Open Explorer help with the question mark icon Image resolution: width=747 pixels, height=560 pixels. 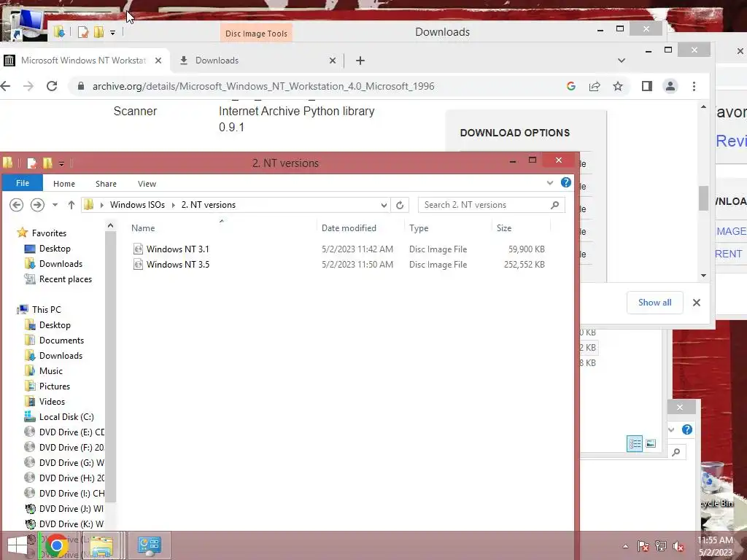pos(565,182)
